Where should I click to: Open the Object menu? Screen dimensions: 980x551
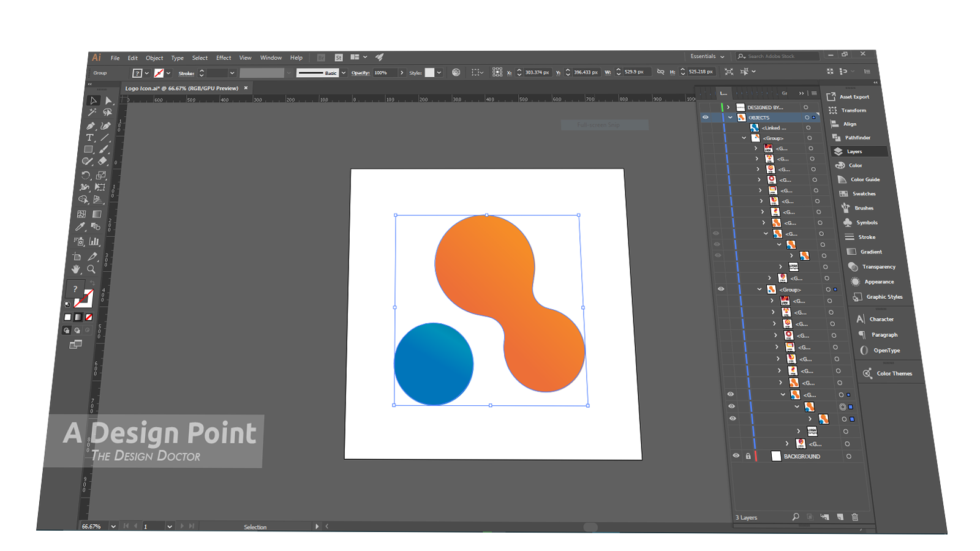coord(154,58)
